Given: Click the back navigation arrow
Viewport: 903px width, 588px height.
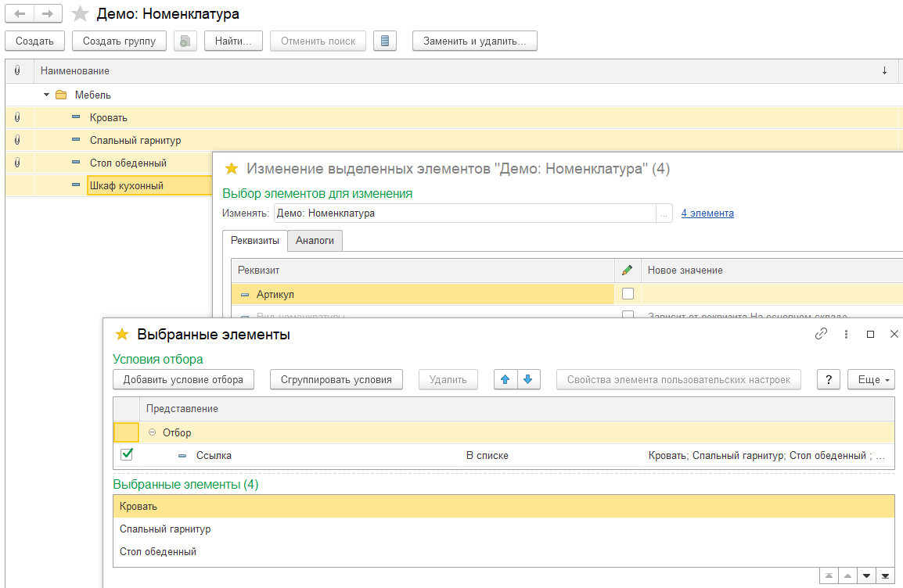Looking at the screenshot, I should tap(20, 14).
